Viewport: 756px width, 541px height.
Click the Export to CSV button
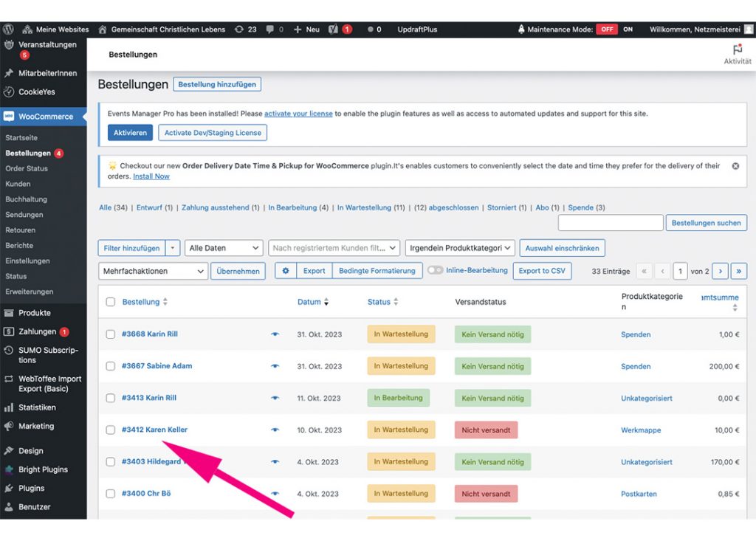click(x=542, y=271)
